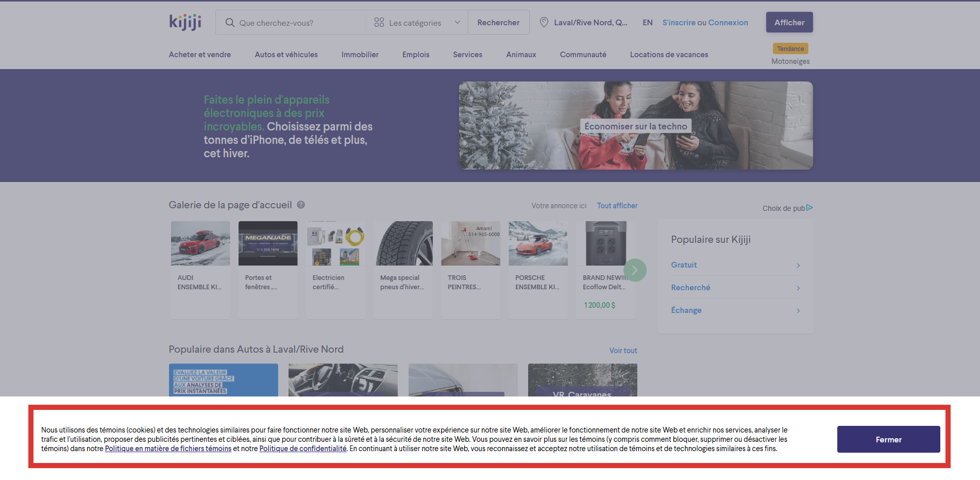The image size is (980, 480).
Task: Open the Autos et véhicules menu
Action: [x=286, y=54]
